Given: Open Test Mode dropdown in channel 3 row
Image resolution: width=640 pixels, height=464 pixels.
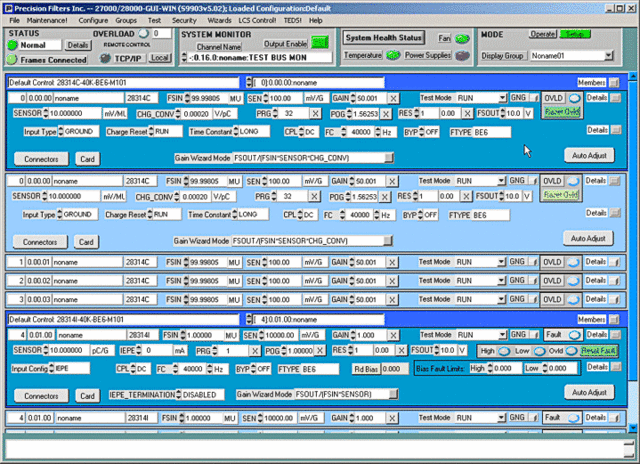Looking at the screenshot, I should click(x=502, y=300).
